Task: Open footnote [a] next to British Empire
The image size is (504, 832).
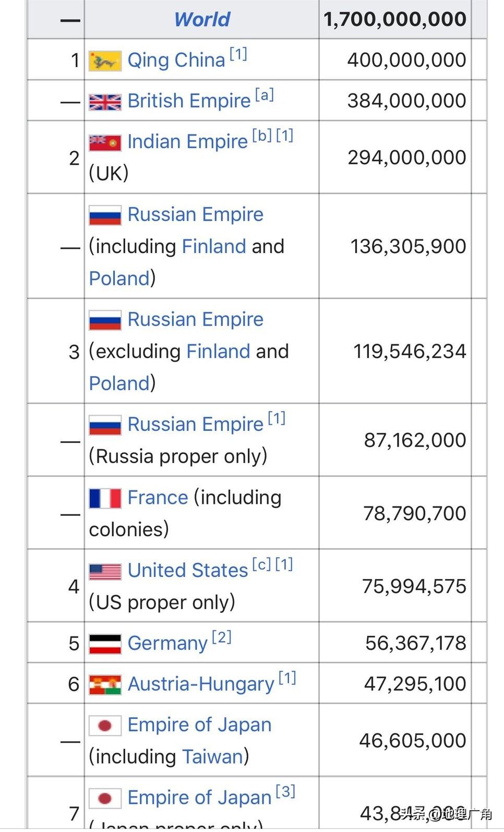Action: tap(265, 95)
